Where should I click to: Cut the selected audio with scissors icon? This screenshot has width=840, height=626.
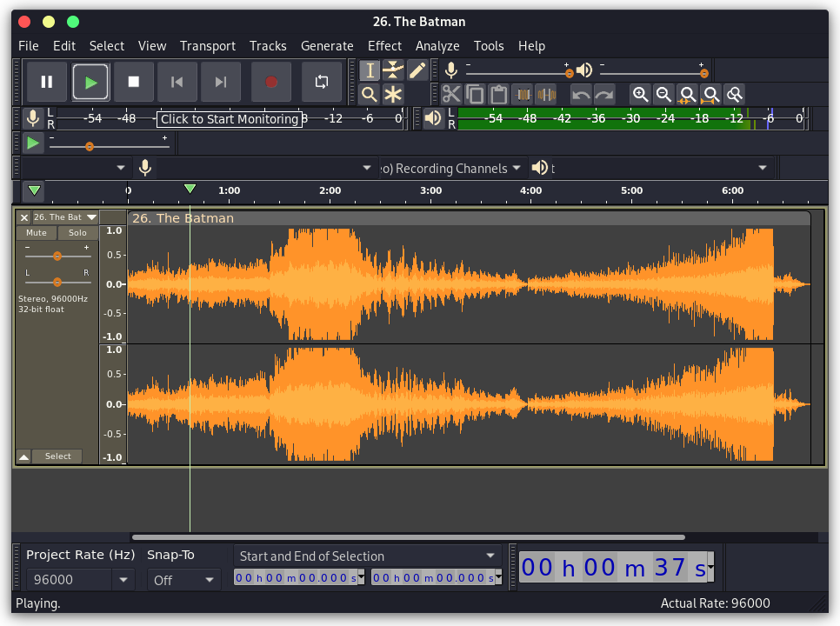pos(453,94)
